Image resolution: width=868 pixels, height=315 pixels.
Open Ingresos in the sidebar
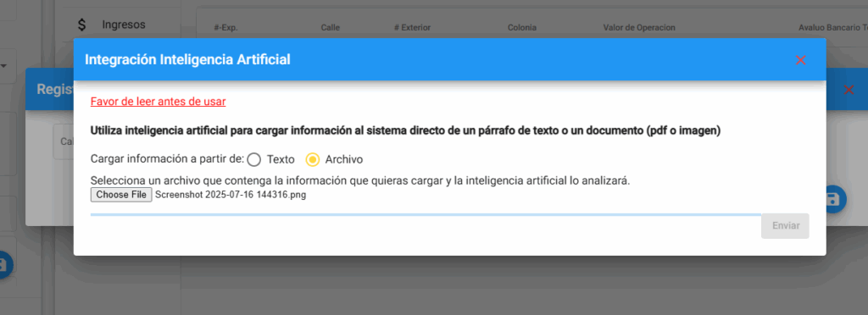click(124, 25)
